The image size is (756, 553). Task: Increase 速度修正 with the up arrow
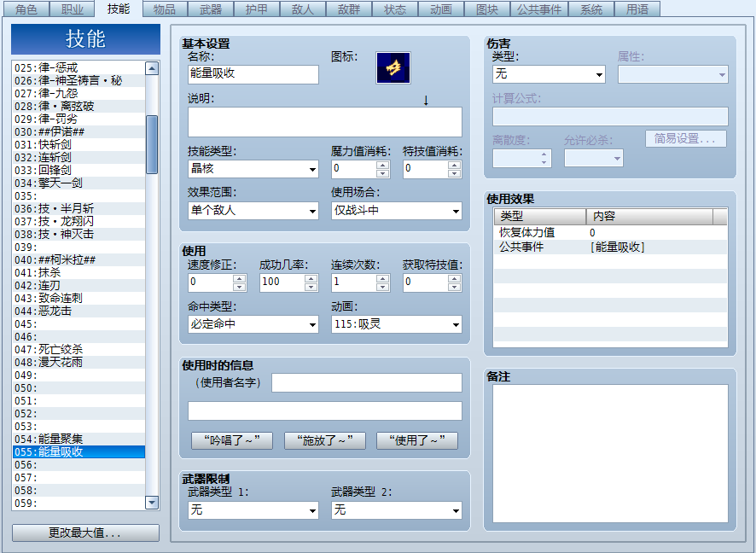pyautogui.click(x=239, y=278)
